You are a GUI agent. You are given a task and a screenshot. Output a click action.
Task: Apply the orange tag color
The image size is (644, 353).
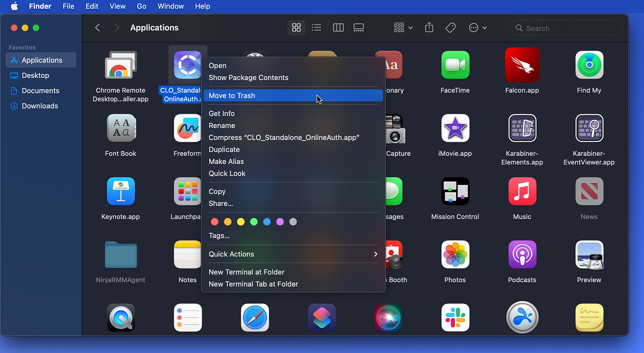point(228,222)
